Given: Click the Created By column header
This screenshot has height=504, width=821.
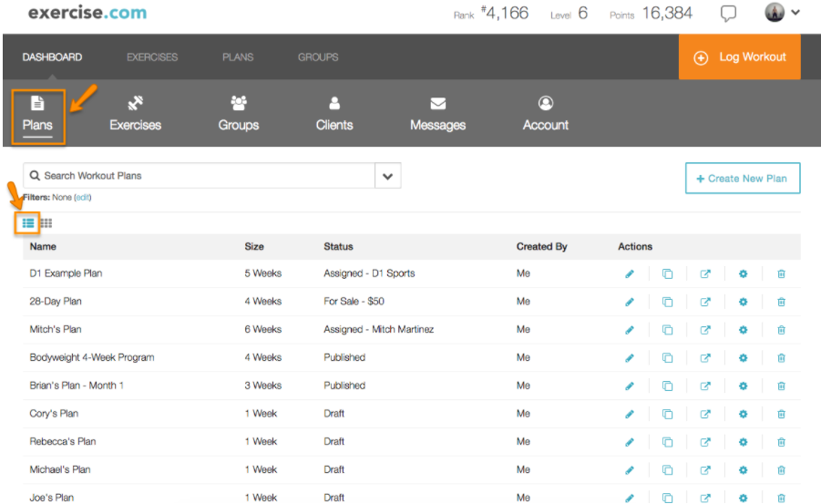Looking at the screenshot, I should (541, 246).
